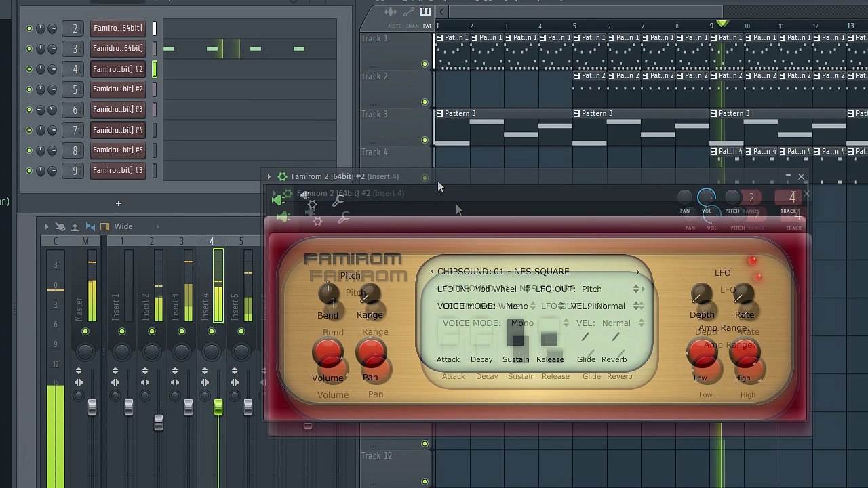Toggle the mute LED of channel 6
The width and height of the screenshot is (868, 488).
pos(28,110)
